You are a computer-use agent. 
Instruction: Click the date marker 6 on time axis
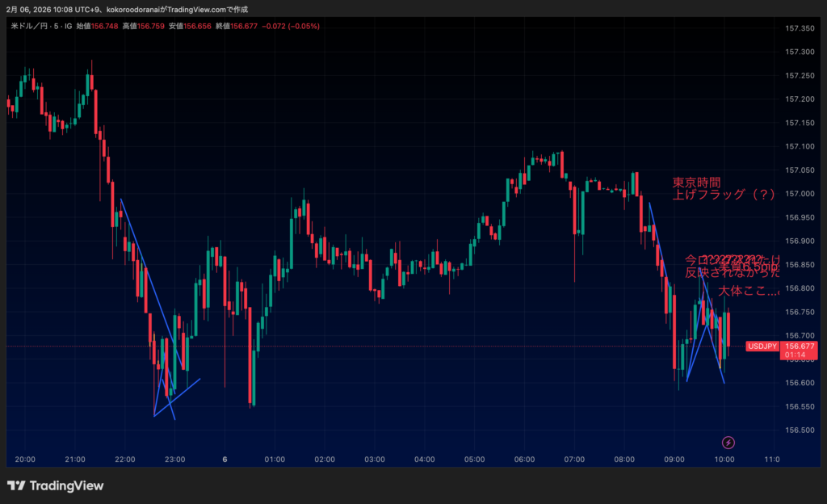tap(225, 459)
